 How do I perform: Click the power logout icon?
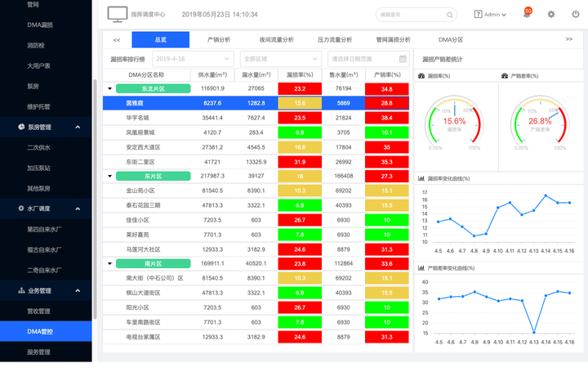[575, 14]
